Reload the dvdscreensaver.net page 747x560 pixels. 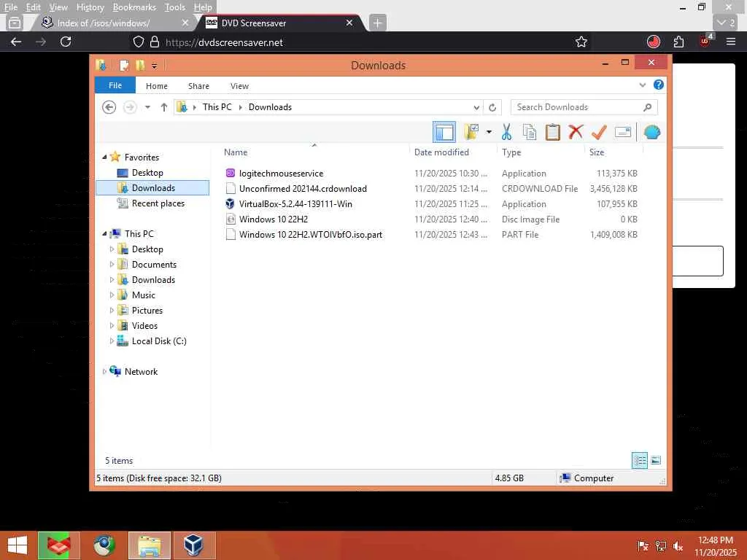66,42
